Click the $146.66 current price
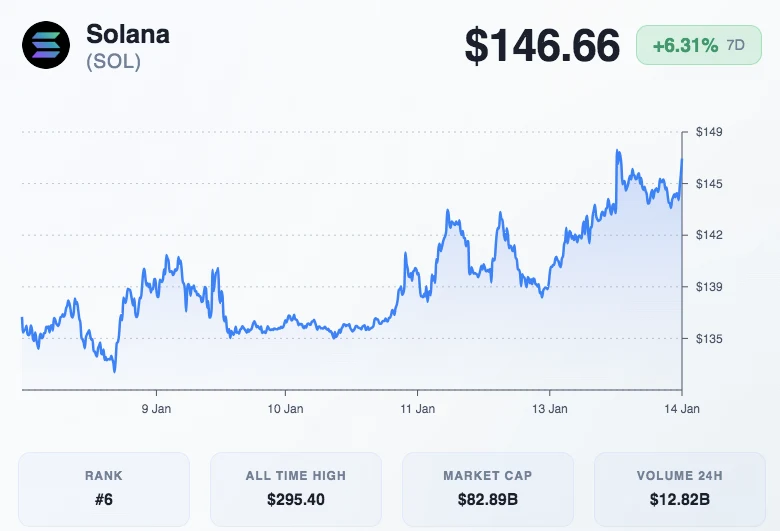 click(x=542, y=46)
